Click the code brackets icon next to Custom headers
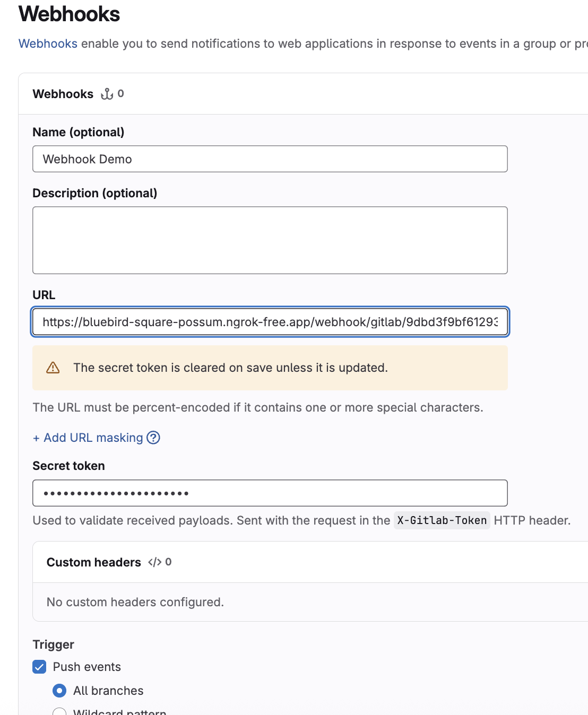Image resolution: width=588 pixels, height=715 pixels. pos(155,562)
